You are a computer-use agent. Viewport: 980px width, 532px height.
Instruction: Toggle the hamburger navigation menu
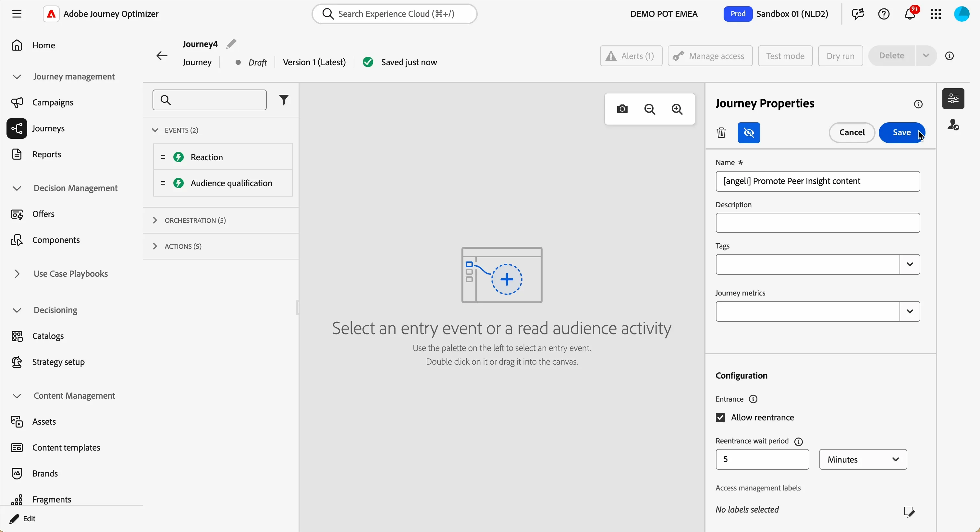[x=17, y=14]
